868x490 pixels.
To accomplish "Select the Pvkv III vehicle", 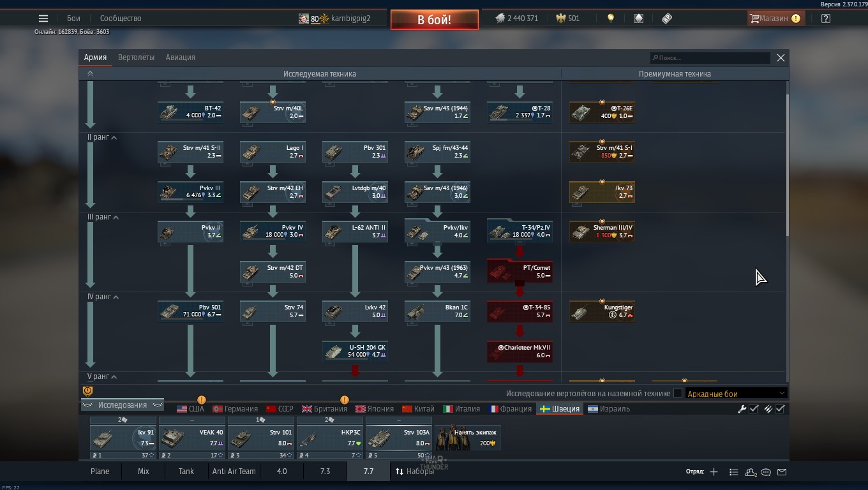I will pyautogui.click(x=190, y=192).
